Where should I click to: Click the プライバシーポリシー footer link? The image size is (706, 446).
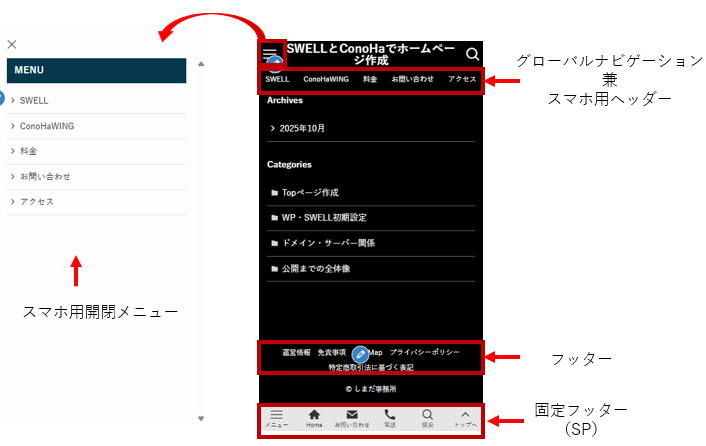pos(425,352)
